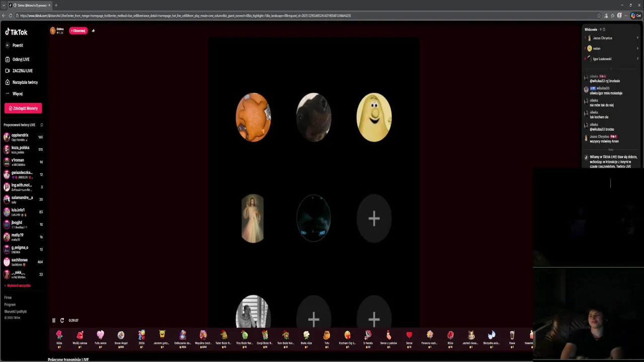Open a new browser tab
This screenshot has height=362, width=644.
pos(56,5)
